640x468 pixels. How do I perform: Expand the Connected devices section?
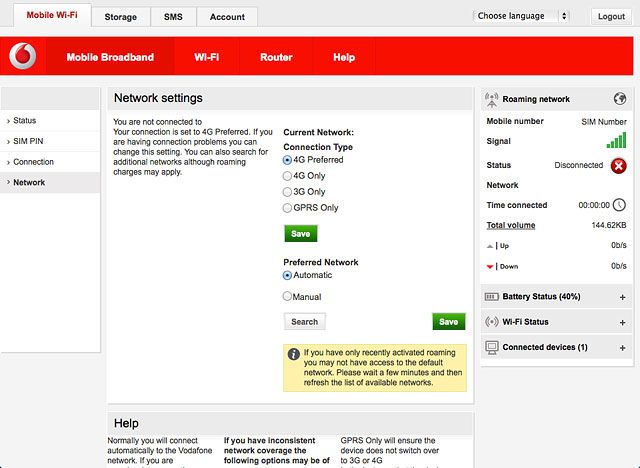622,348
